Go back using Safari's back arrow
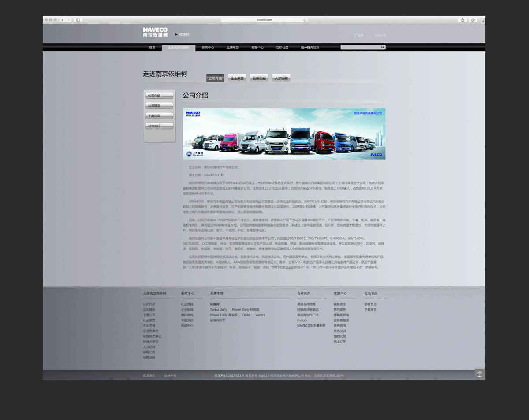The width and height of the screenshot is (529, 420). 63,20
